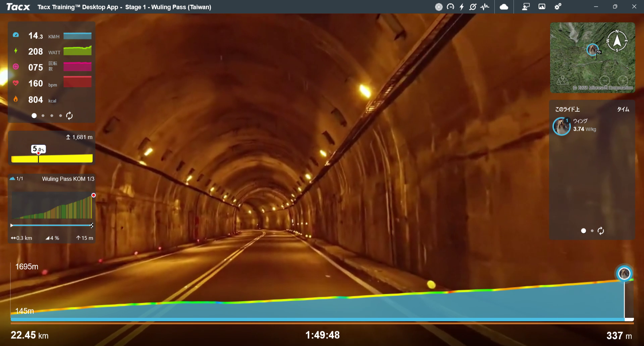This screenshot has height=346, width=644.
Task: Select fourth page dot of stats panel
Action: click(x=60, y=116)
